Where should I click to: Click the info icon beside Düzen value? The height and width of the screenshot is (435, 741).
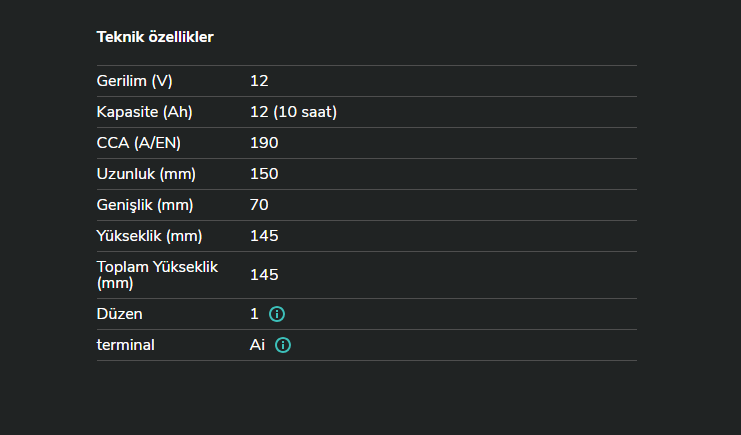277,314
